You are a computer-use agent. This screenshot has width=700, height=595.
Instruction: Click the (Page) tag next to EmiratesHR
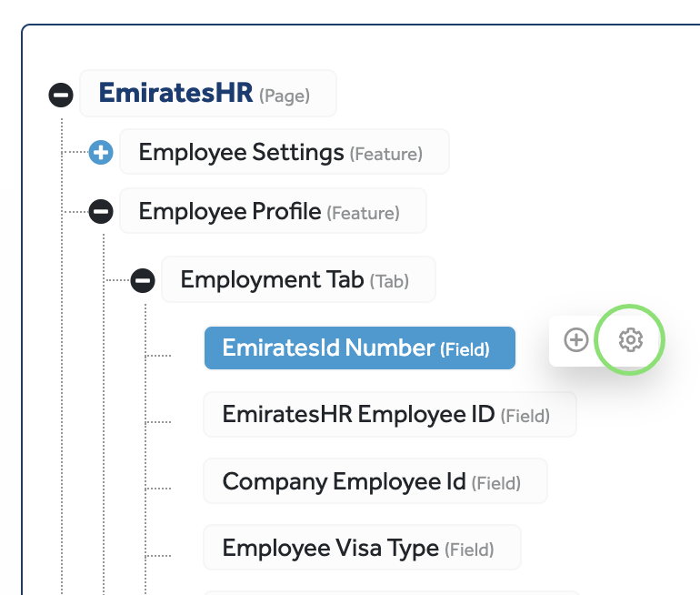point(285,96)
